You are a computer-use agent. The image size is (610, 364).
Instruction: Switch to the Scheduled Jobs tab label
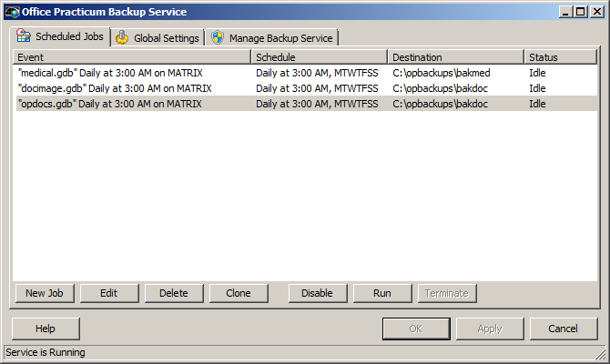(69, 36)
